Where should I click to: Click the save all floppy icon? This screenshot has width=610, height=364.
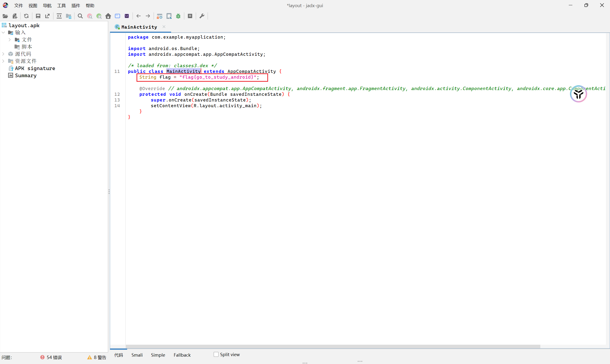[38, 16]
